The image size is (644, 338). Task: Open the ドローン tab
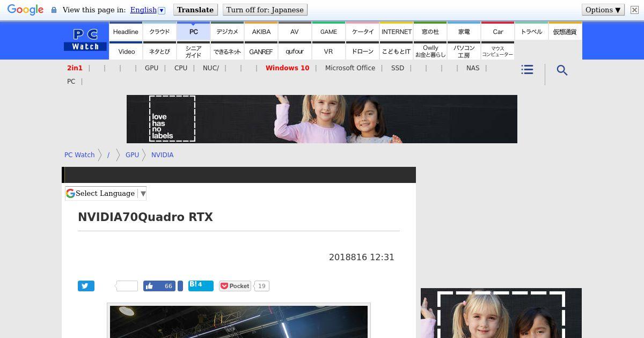tap(362, 51)
